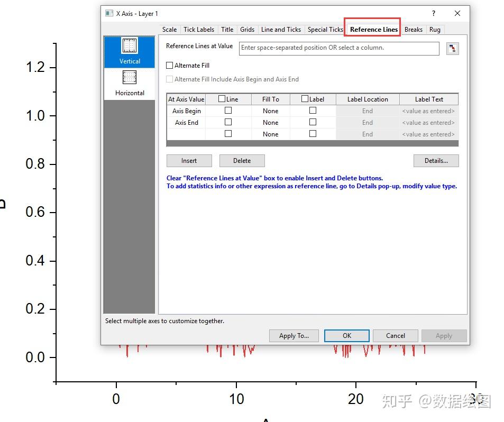Switch to the Scale tab
This screenshot has height=422, width=504.
click(169, 30)
